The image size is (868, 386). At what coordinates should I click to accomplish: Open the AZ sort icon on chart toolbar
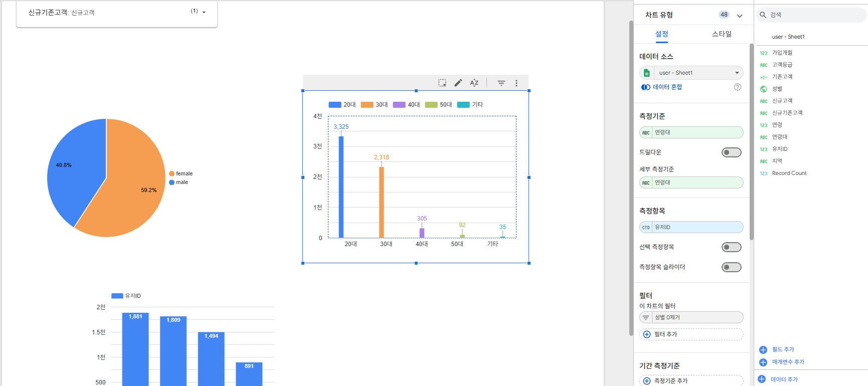[474, 83]
